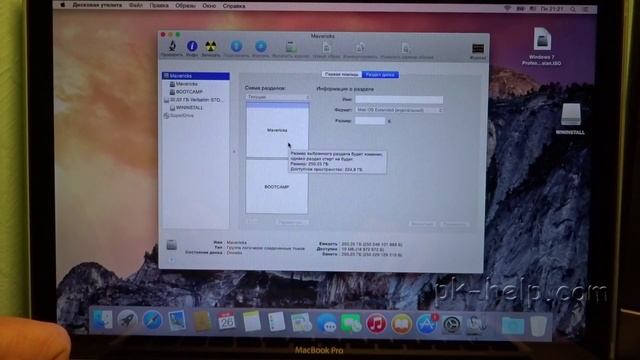Click the help button at window bottom

[172, 260]
